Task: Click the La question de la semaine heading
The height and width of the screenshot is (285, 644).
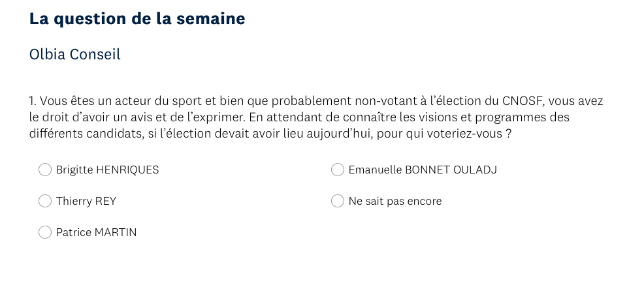Action: pos(137,19)
